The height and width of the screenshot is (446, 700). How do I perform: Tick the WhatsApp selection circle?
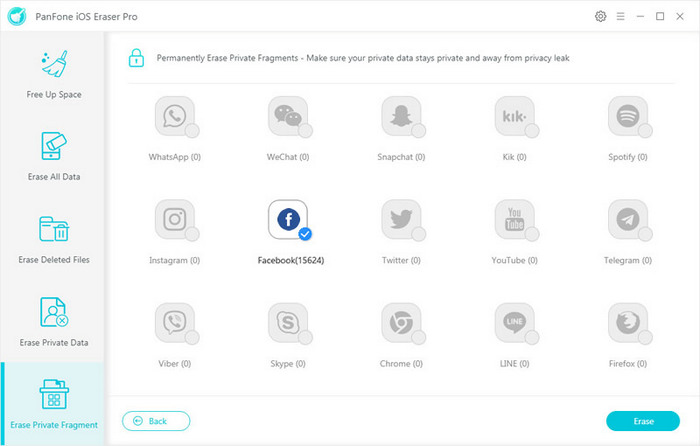click(192, 131)
